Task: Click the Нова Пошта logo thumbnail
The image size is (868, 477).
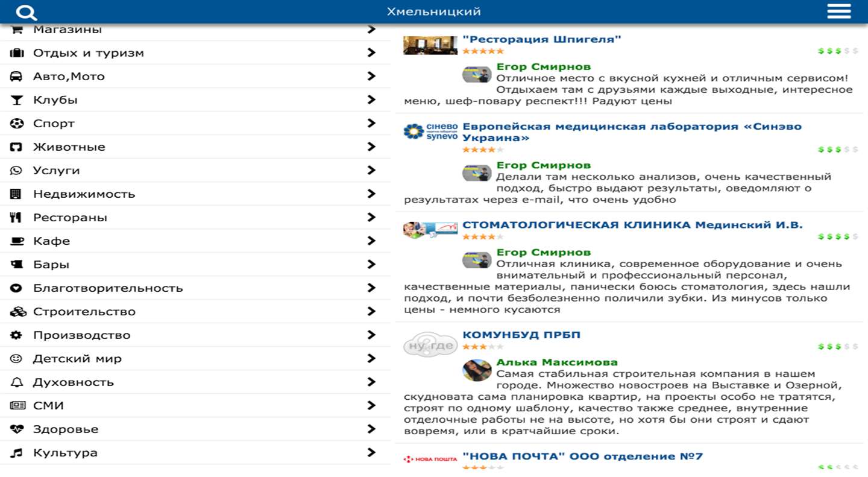Action: point(430,460)
